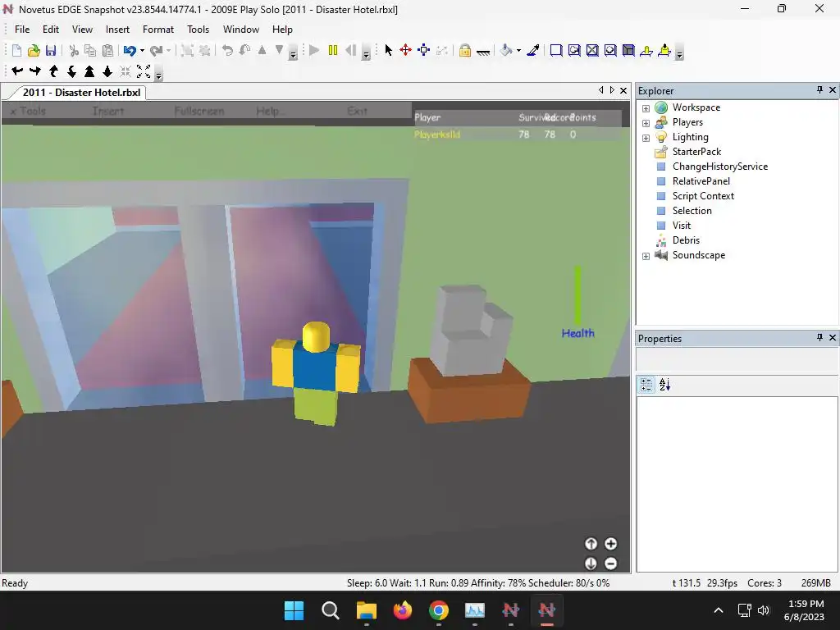Choose the black arrow Select tool
The image size is (840, 630).
tap(388, 50)
